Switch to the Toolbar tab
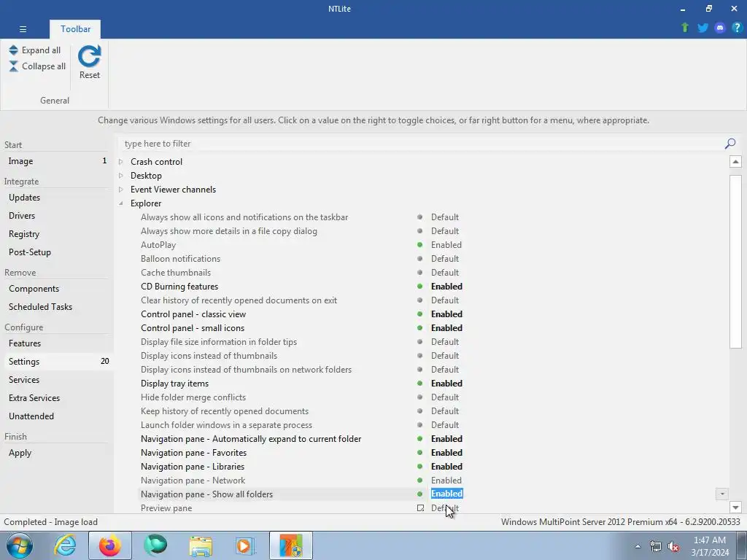This screenshot has height=560, width=747. click(x=75, y=29)
